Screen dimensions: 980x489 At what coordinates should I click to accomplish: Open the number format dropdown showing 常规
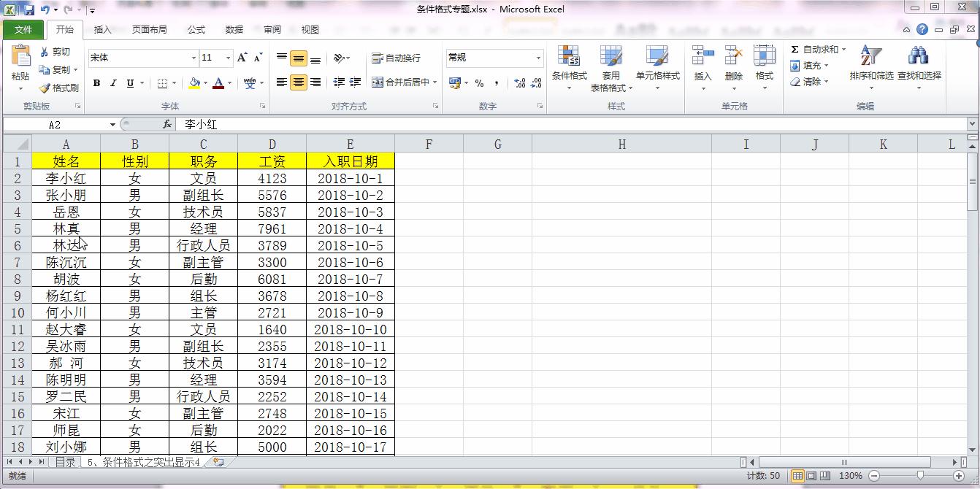(540, 57)
